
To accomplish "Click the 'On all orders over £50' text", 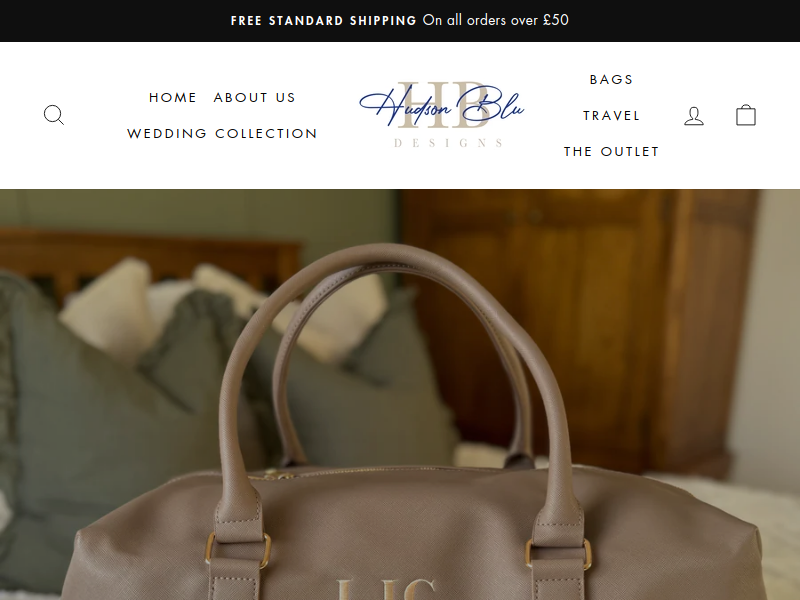I will pyautogui.click(x=495, y=20).
